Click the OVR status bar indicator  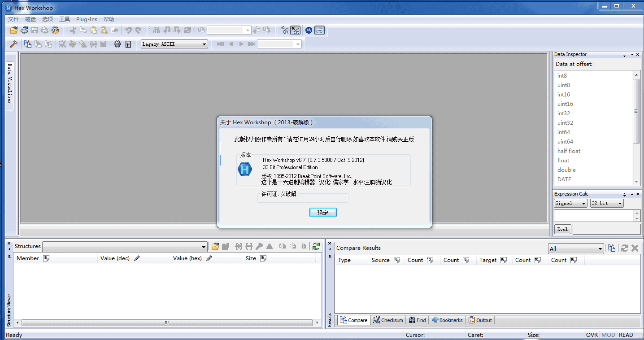pos(592,335)
